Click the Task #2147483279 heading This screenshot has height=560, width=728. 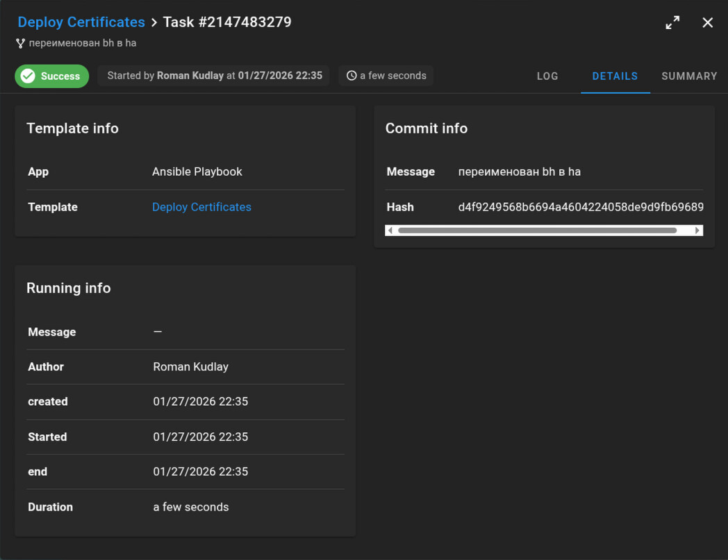click(227, 22)
